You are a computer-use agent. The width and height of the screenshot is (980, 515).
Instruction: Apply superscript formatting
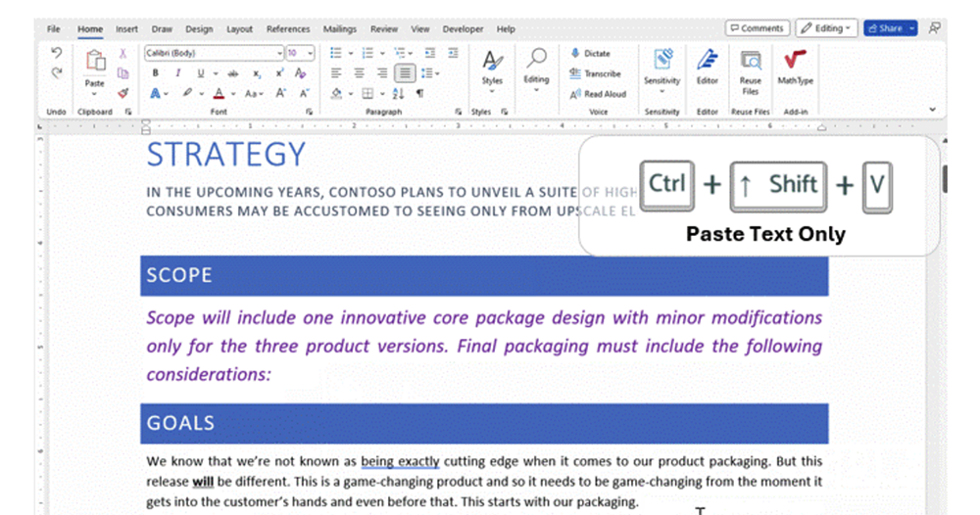coord(279,73)
